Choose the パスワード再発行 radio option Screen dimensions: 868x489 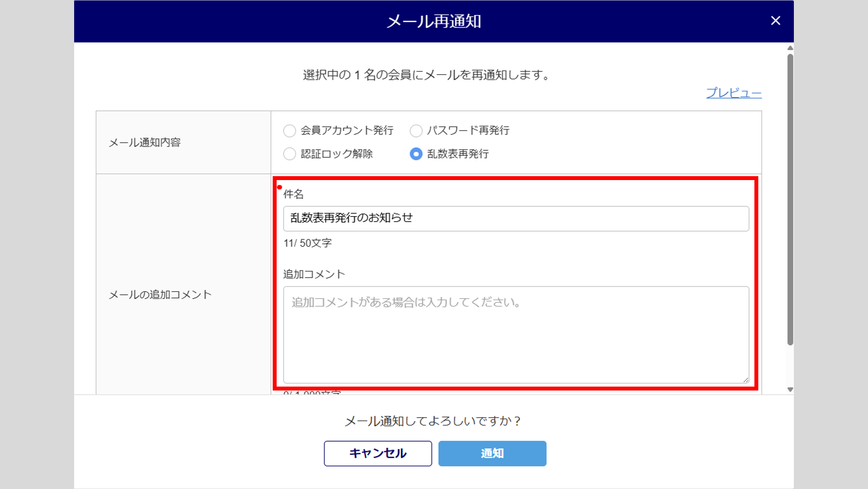point(416,131)
